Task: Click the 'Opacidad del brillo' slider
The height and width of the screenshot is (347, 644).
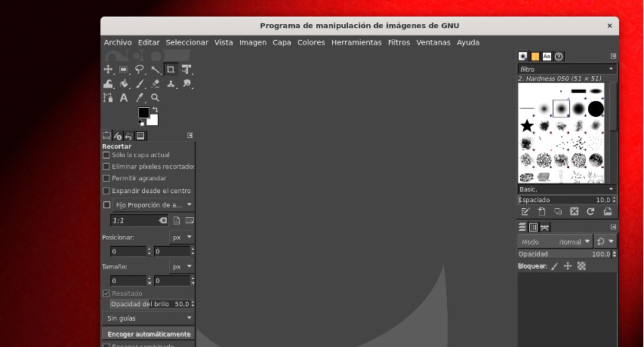Action: 150,304
